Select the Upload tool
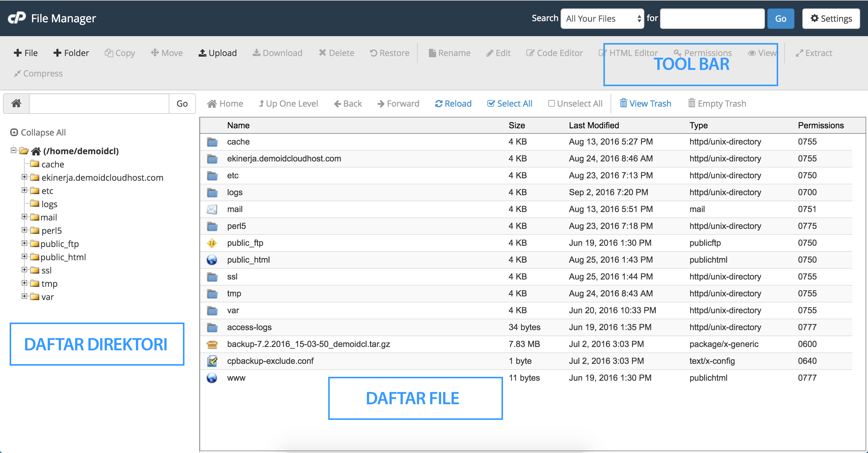 218,53
